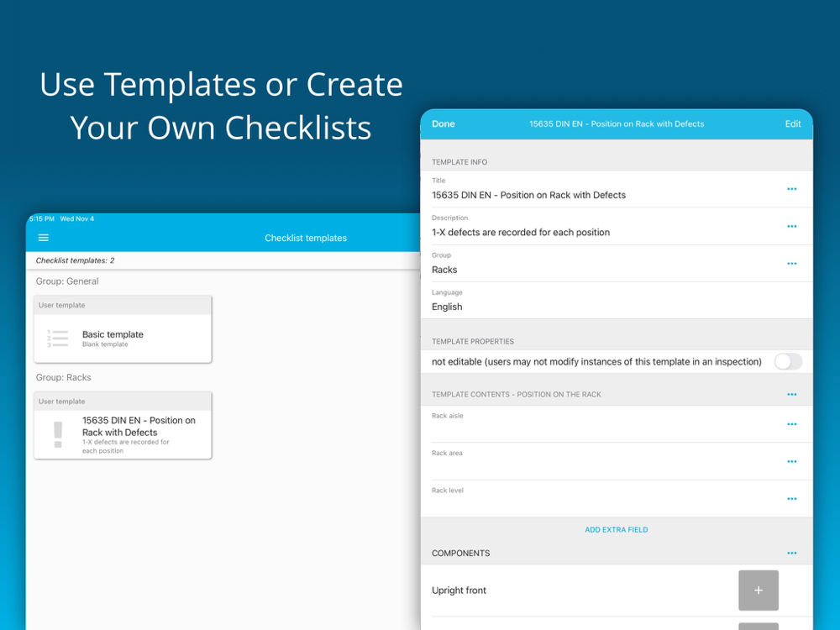
Task: Tap Done in the template editor header
Action: (x=443, y=123)
